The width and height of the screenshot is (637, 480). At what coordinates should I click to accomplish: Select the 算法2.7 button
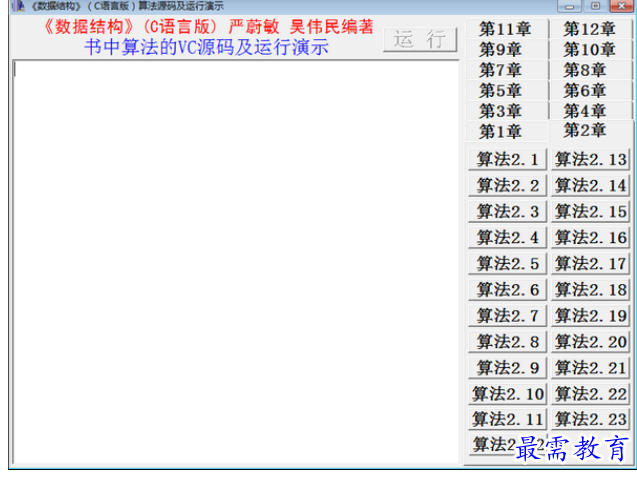pos(507,316)
